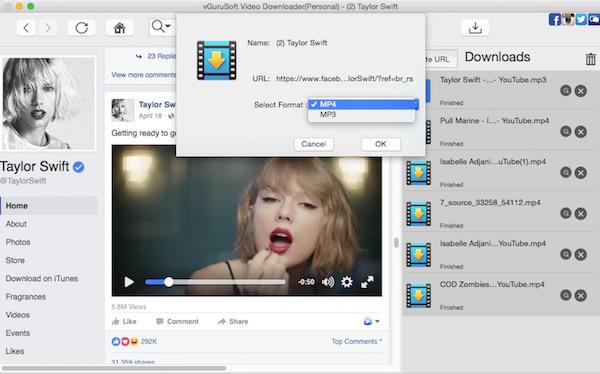This screenshot has width=600, height=374.
Task: Open the Twitter shortcut icon
Action: (581, 19)
